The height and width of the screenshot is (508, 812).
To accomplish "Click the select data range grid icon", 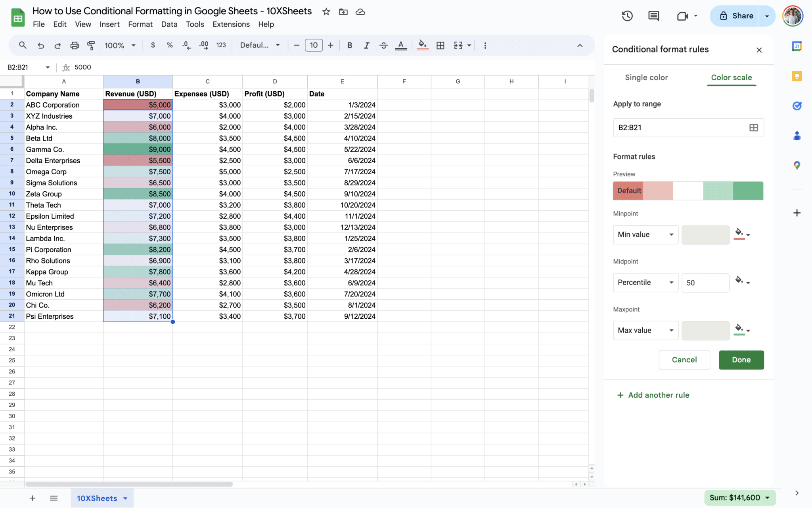I will coord(753,127).
